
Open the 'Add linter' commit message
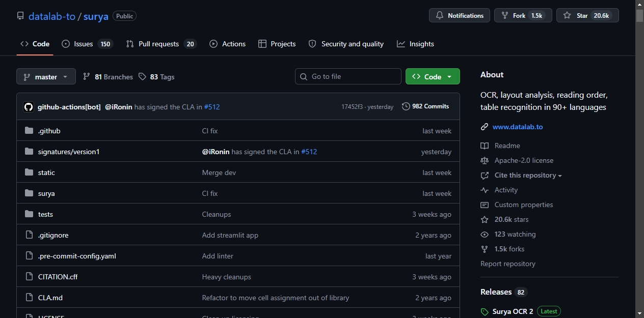point(218,256)
